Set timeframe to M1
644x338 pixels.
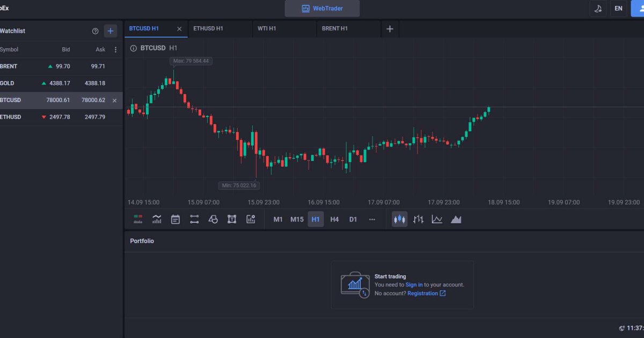tap(278, 219)
